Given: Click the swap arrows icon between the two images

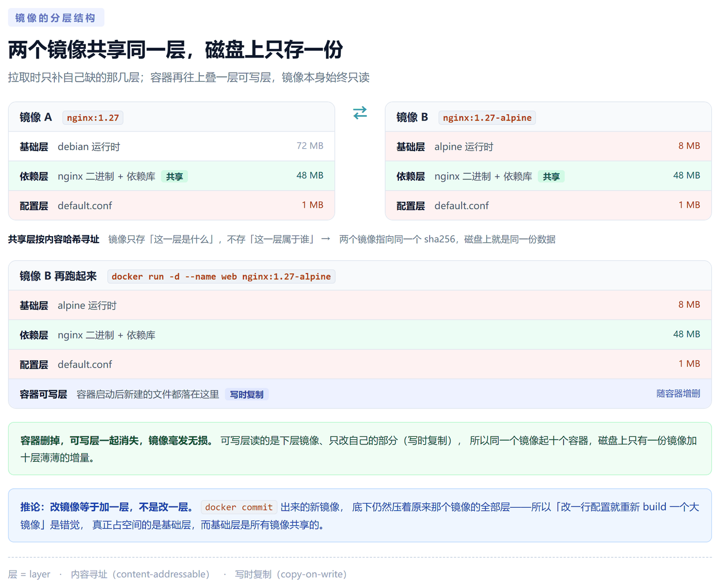Looking at the screenshot, I should (360, 113).
